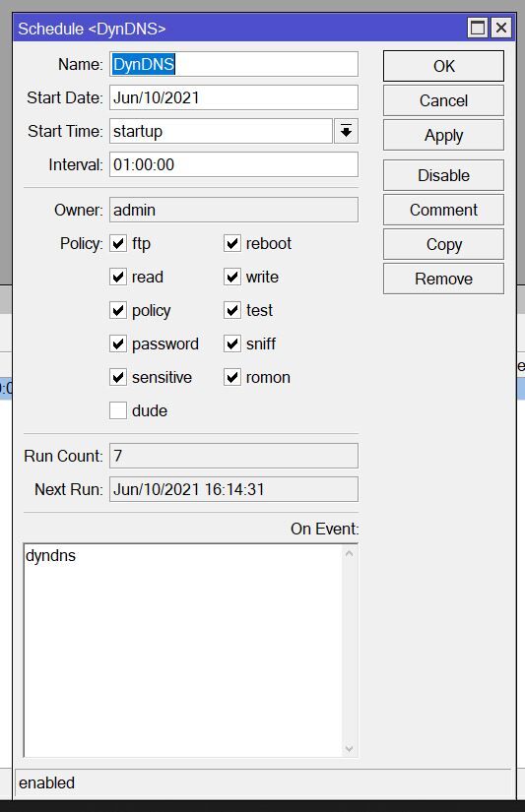The height and width of the screenshot is (812, 525).
Task: Click the Start Date field
Action: [x=233, y=97]
